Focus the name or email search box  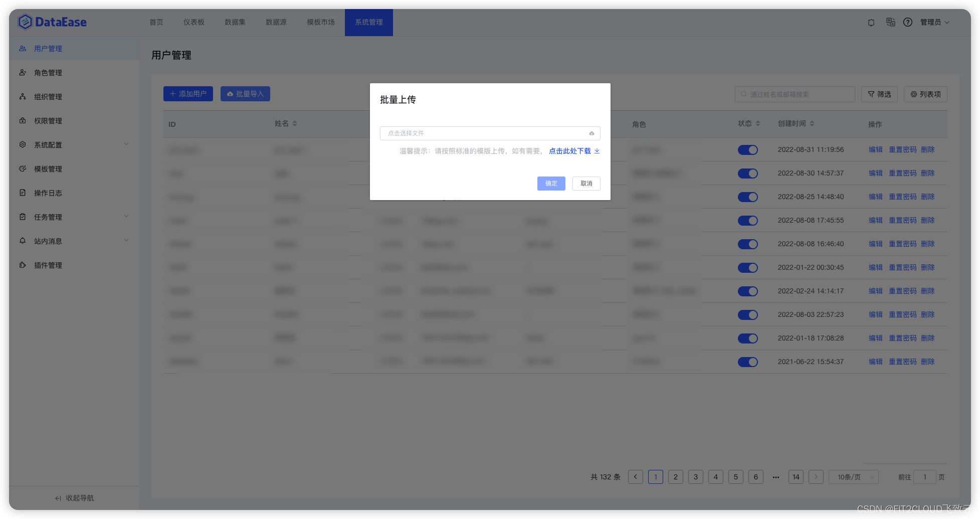[795, 94]
